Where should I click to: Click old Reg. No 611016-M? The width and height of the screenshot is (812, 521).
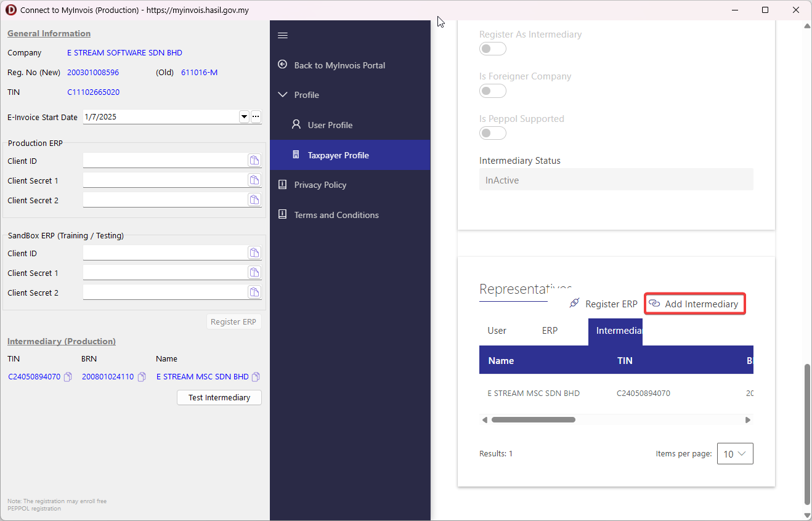click(x=200, y=73)
